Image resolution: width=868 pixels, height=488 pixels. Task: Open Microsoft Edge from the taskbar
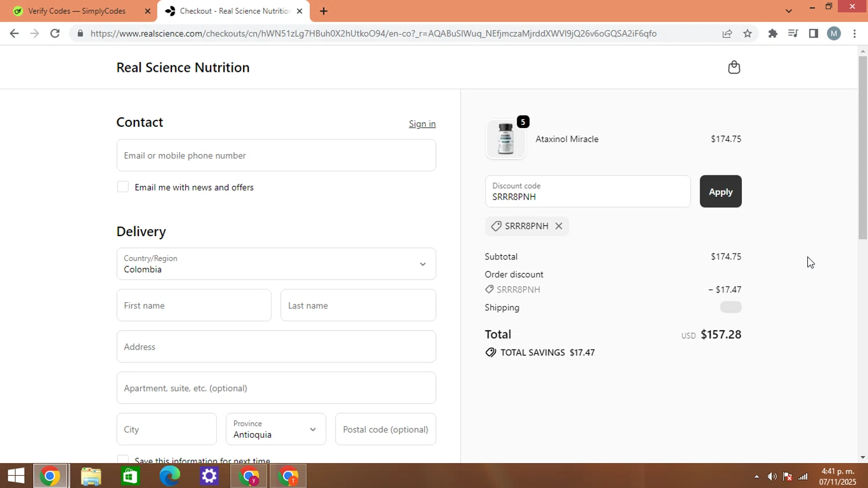pos(170,476)
